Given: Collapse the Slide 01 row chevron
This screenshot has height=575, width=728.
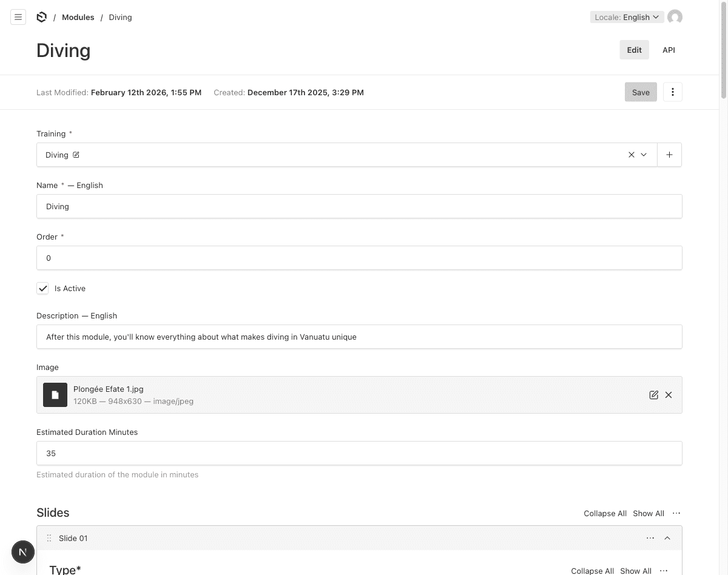Looking at the screenshot, I should coord(667,538).
